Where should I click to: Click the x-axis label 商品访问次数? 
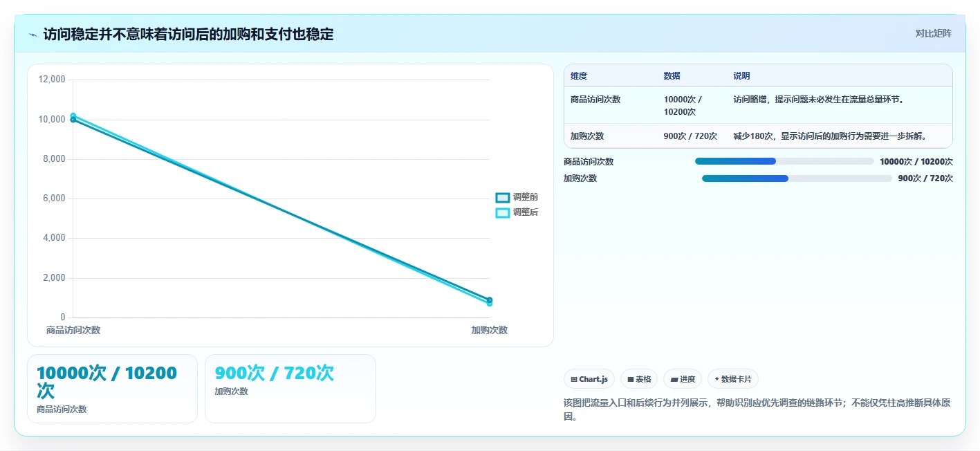tap(73, 331)
